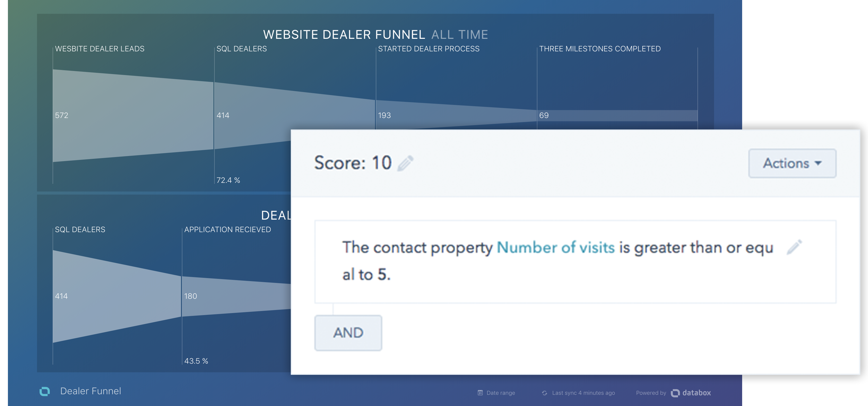Screen dimensions: 868x406
Task: Click the 193 value in the funnel
Action: pos(384,115)
